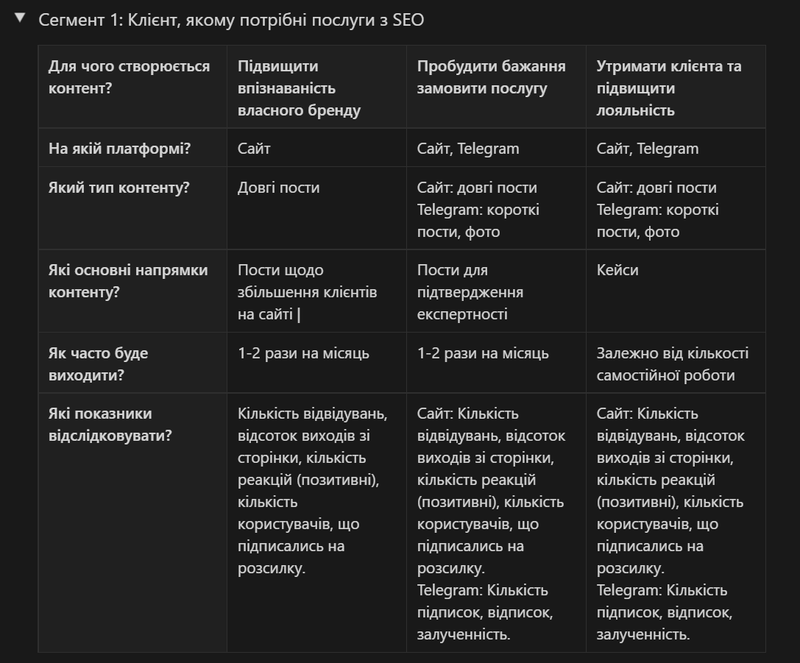Click the metrics cell in the brand awareness column
Image resolution: width=800 pixels, height=663 pixels.
(x=317, y=523)
